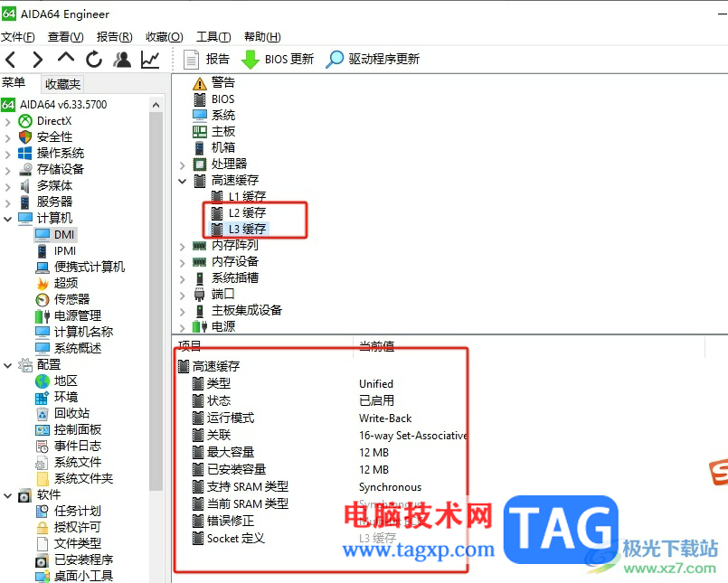Switch to the 收藏夹 tab
This screenshot has height=583, width=728.
(x=62, y=84)
